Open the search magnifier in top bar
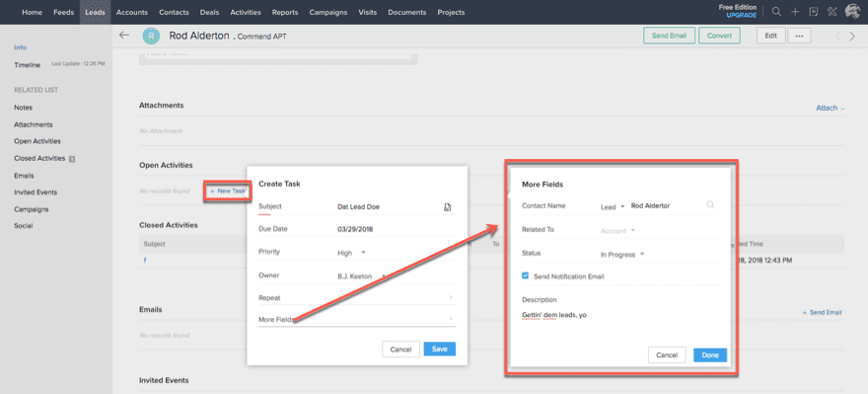Image resolution: width=868 pixels, height=394 pixels. tap(777, 12)
